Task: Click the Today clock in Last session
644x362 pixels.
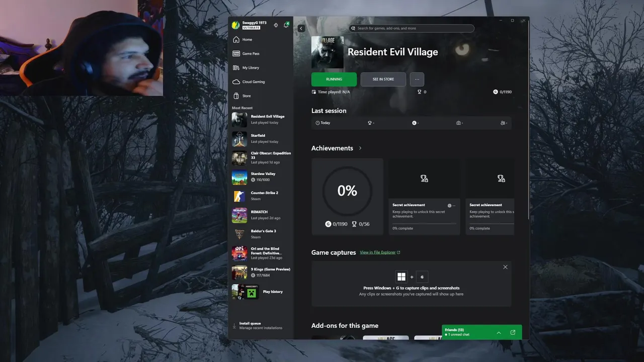Action: click(x=323, y=123)
